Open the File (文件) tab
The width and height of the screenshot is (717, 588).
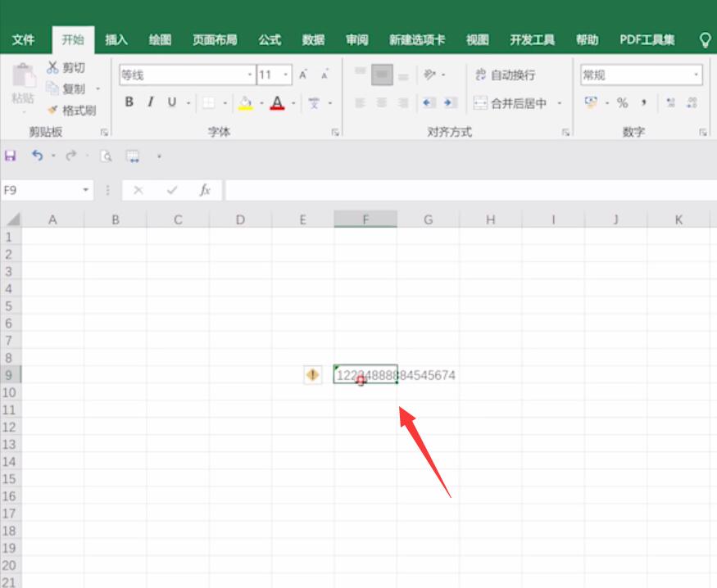click(23, 40)
